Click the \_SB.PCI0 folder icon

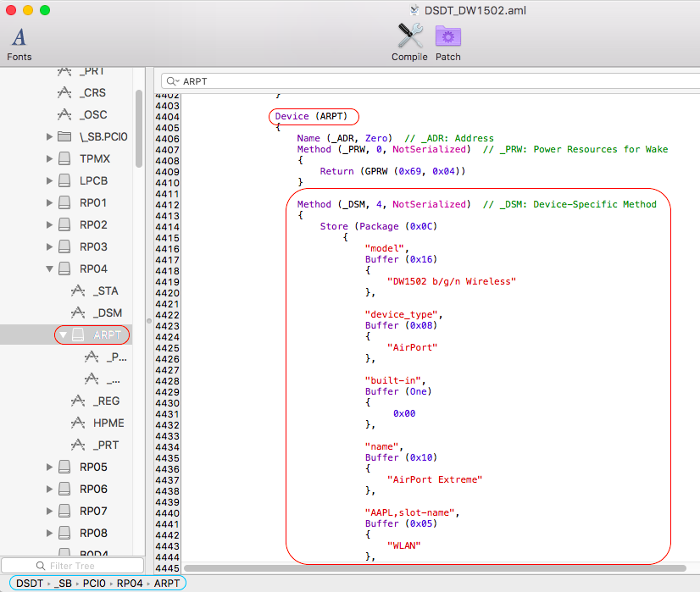tap(64, 136)
